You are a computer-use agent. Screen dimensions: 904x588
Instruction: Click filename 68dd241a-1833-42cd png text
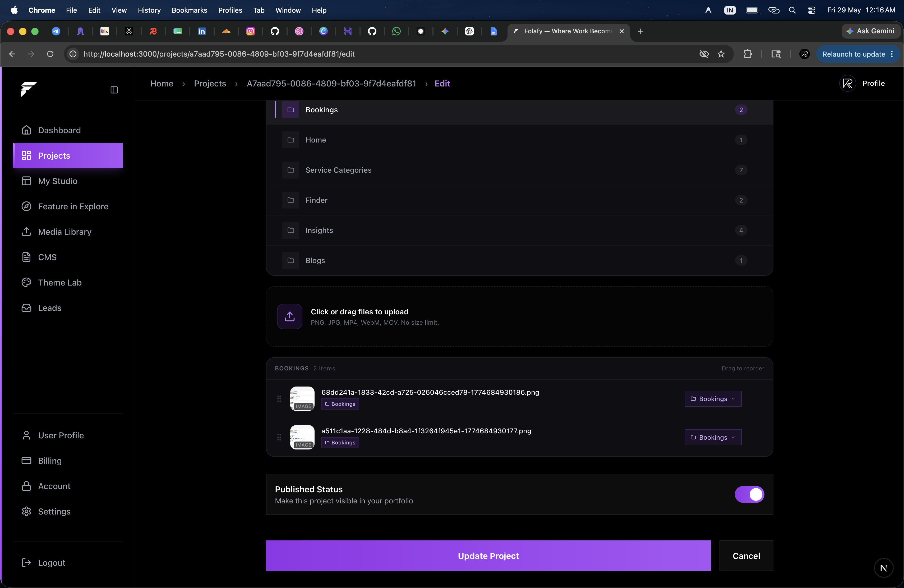(430, 392)
